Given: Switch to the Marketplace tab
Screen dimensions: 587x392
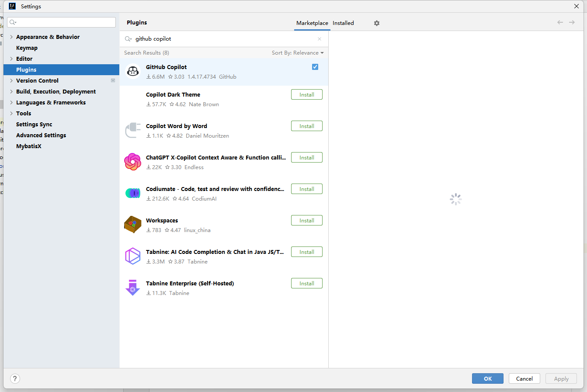Looking at the screenshot, I should pos(312,23).
